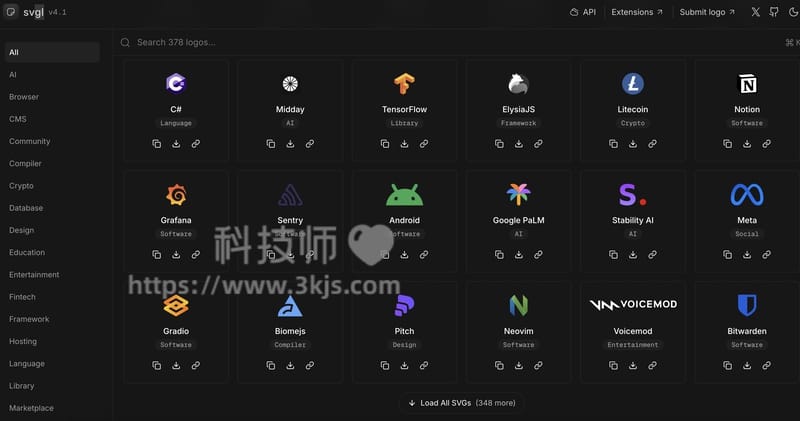Viewport: 800px width, 421px height.
Task: Copy the Grafana SVG
Action: [157, 255]
